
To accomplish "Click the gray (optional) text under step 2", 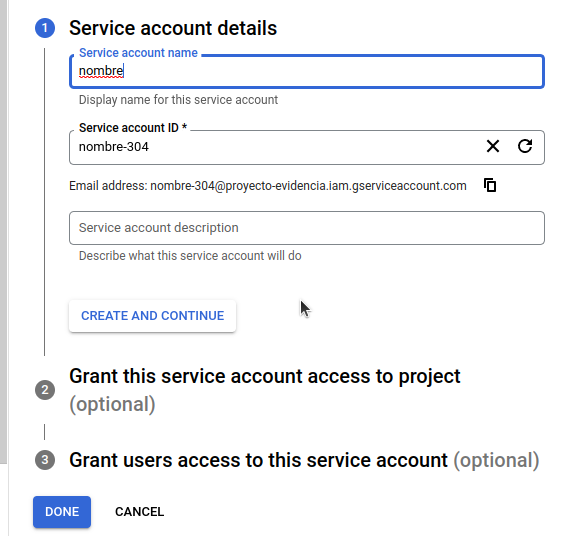I will coord(112,404).
